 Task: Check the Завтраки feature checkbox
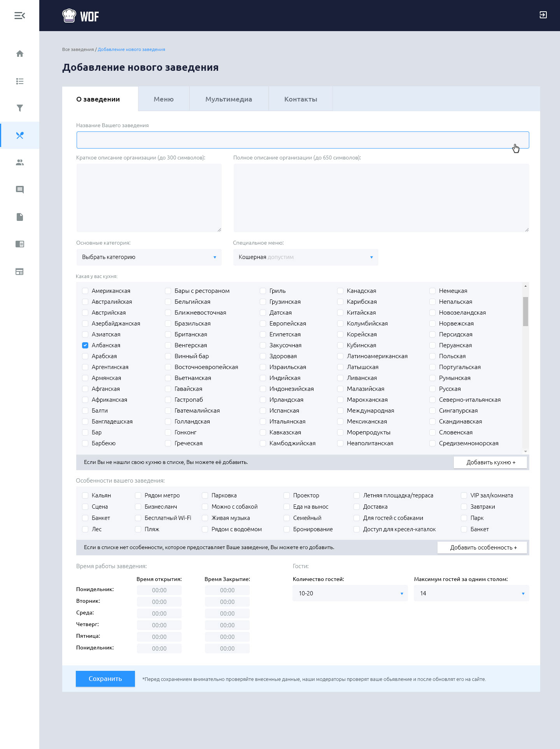point(464,507)
